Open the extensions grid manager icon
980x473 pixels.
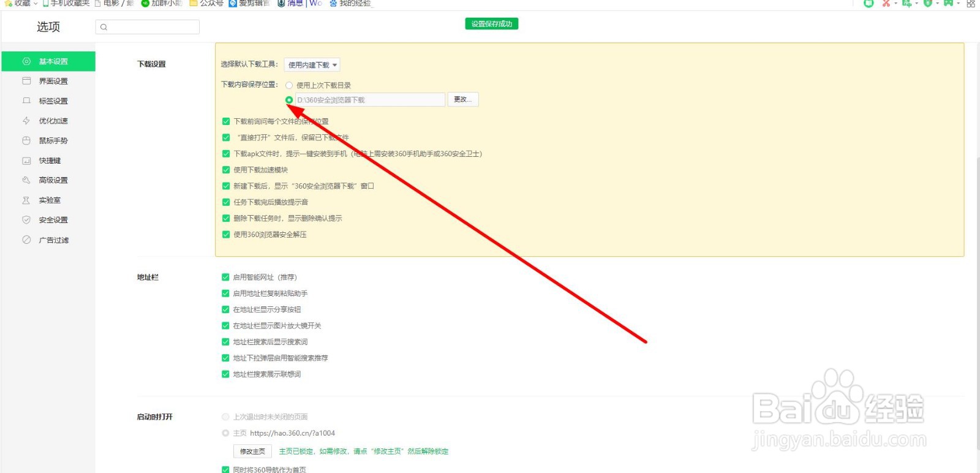(971, 3)
